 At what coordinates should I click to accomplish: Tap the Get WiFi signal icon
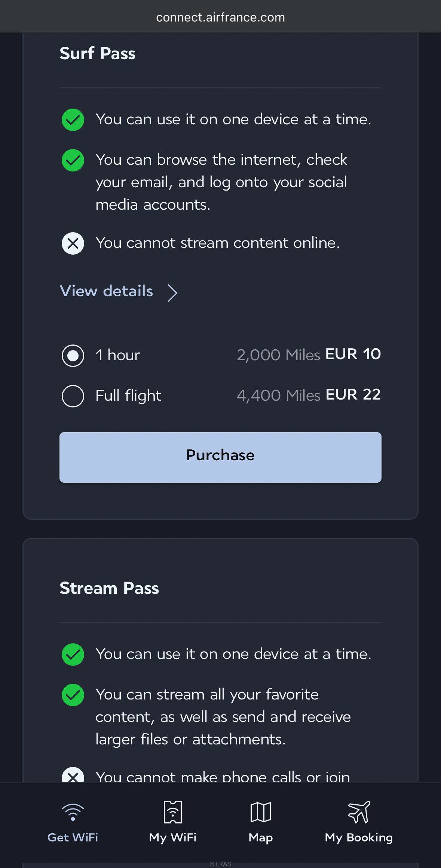[x=73, y=812]
